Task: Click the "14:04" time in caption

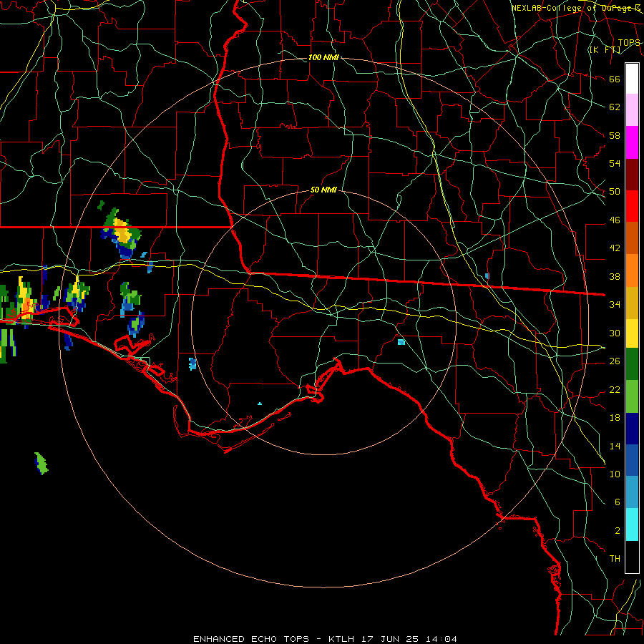Action: tap(441, 639)
